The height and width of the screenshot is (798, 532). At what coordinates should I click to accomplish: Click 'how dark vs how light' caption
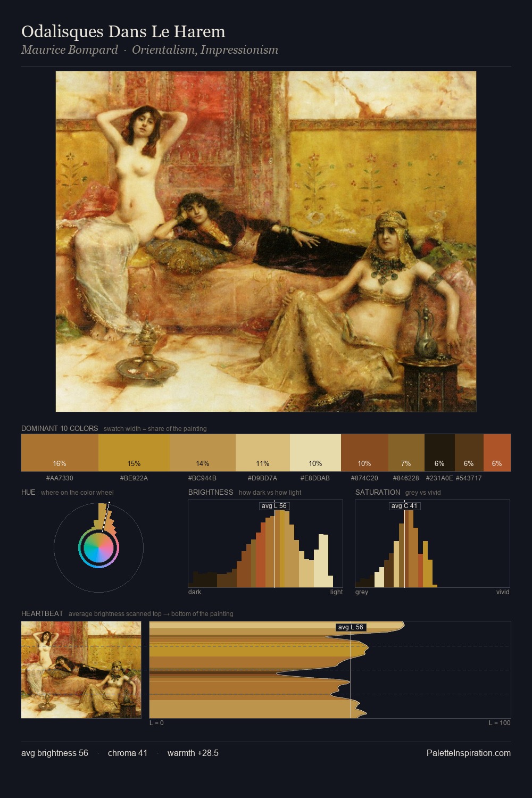coord(270,492)
